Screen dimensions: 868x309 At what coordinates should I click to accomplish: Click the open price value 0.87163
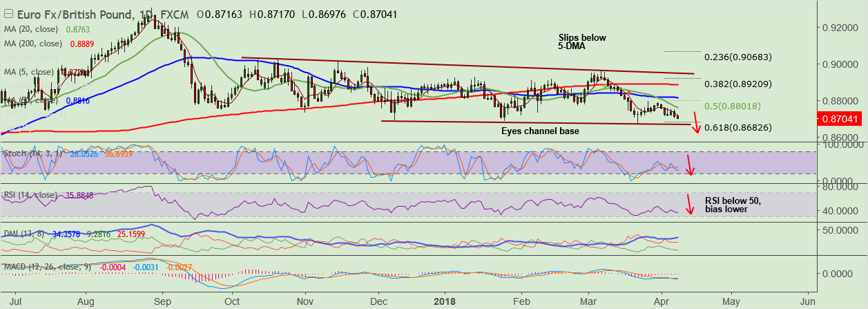point(222,14)
